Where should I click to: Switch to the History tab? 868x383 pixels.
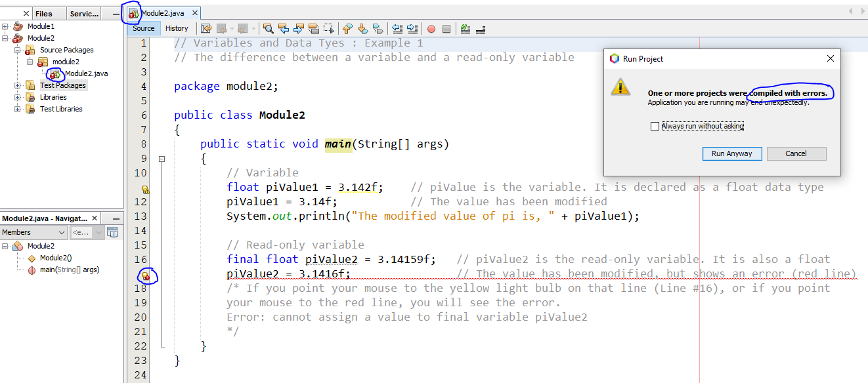pos(177,28)
